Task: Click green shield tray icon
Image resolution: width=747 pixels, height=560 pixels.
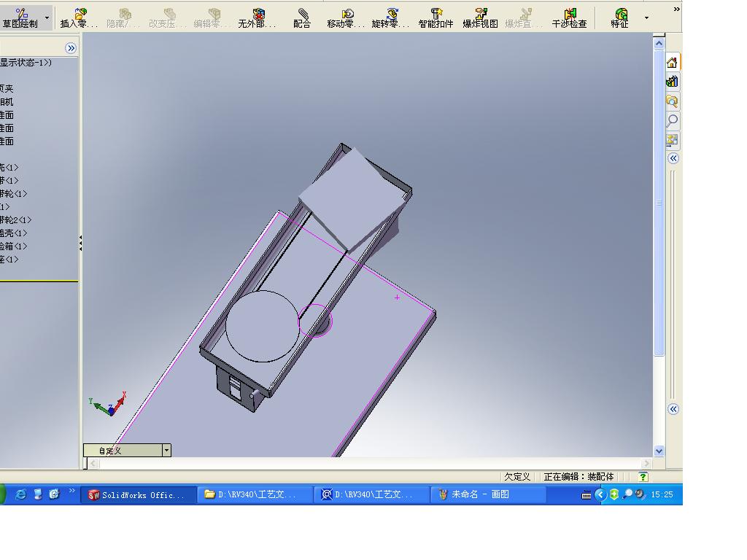Action: point(614,494)
